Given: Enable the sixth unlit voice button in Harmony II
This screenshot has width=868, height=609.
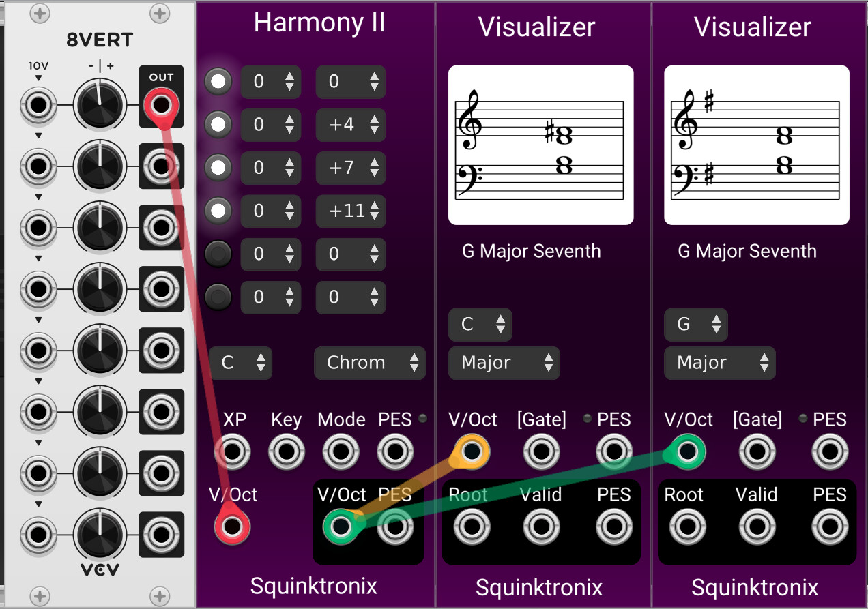Looking at the screenshot, I should tap(218, 297).
